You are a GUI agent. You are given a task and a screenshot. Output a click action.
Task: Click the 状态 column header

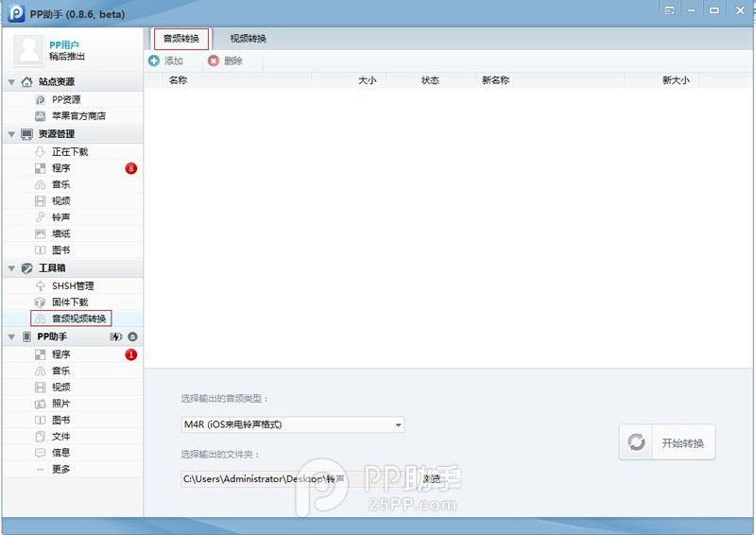coord(430,80)
